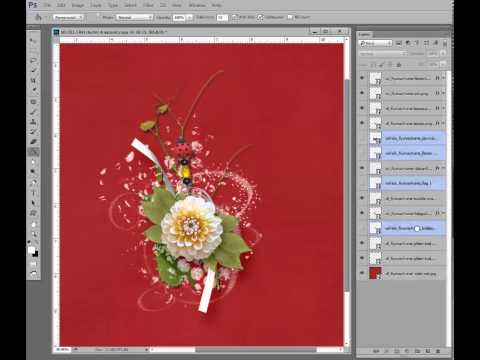Select the Blur tool
Viewport: 480px width, 360px height.
[x=33, y=162]
